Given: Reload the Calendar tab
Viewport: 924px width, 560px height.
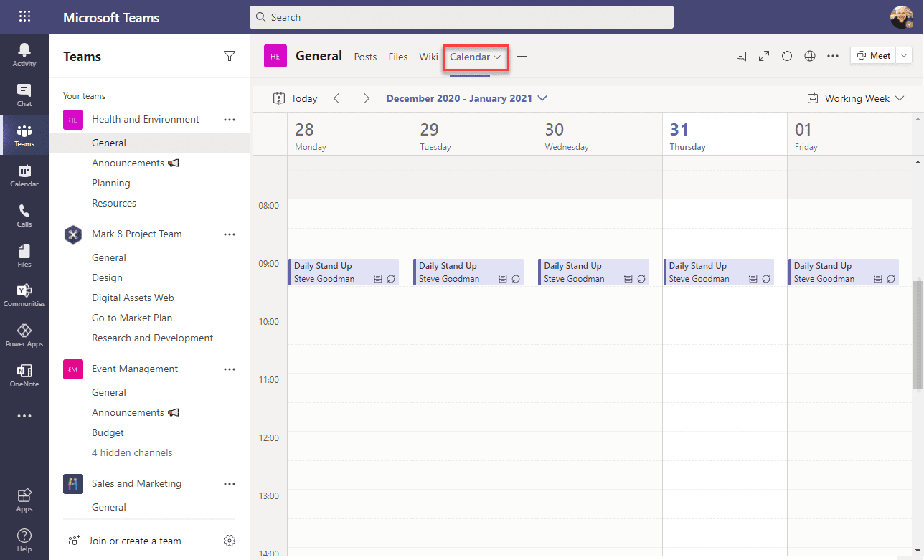Looking at the screenshot, I should click(787, 56).
